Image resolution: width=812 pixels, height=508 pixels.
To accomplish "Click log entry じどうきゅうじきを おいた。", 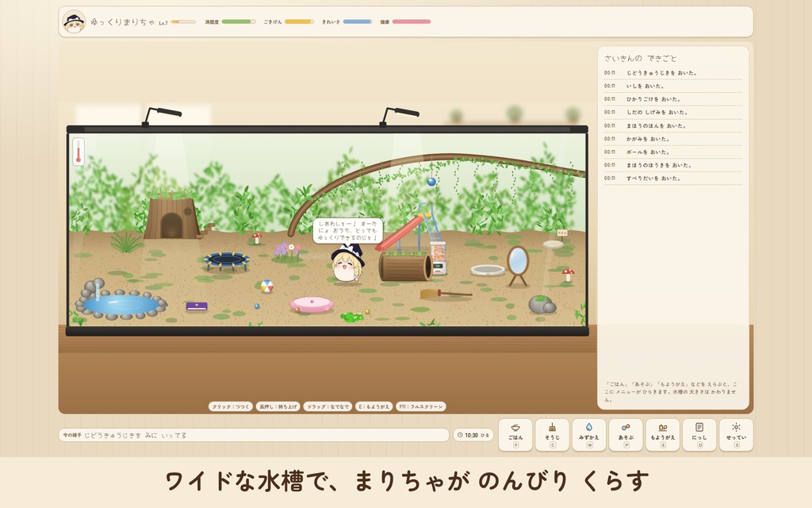I will coord(672,73).
